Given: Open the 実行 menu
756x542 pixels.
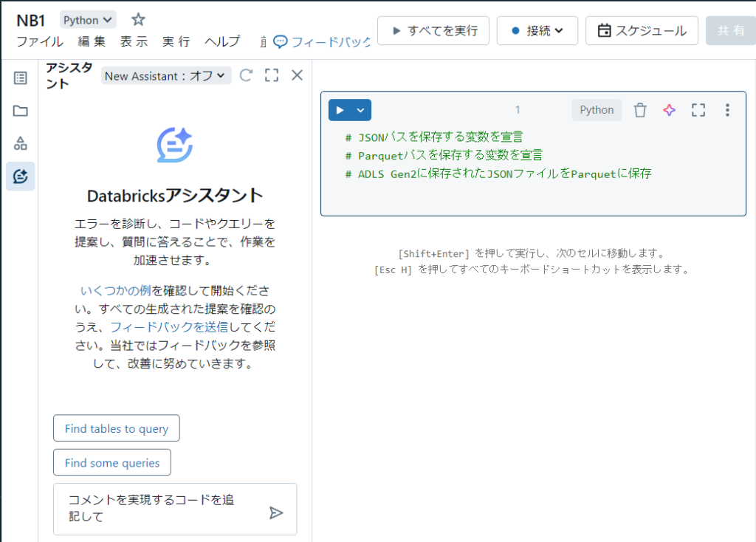Looking at the screenshot, I should pyautogui.click(x=176, y=41).
